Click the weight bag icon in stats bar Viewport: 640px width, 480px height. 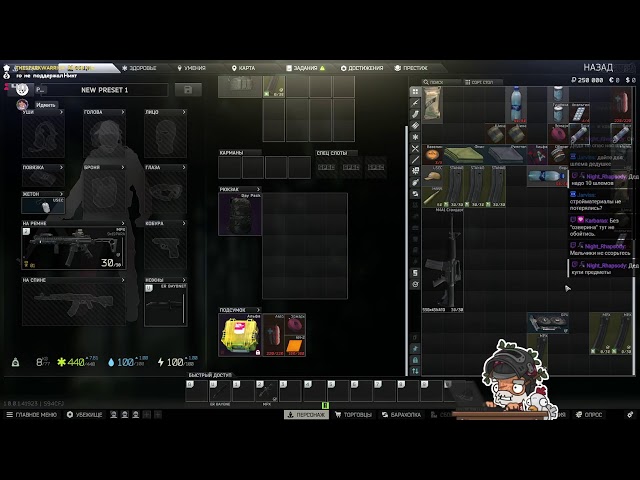click(15, 362)
